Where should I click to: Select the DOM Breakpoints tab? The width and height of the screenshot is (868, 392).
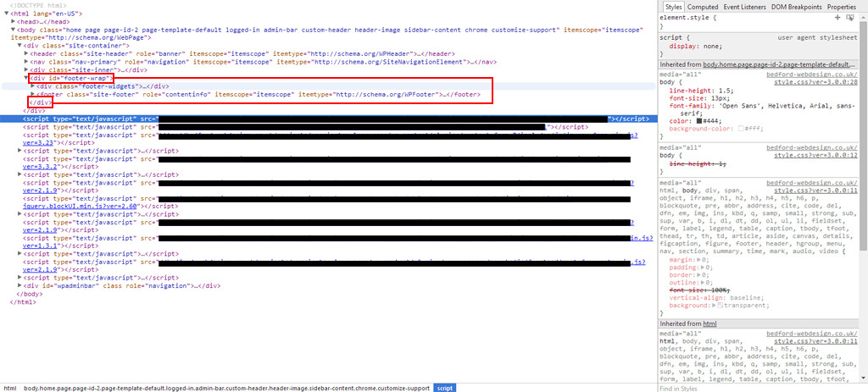[796, 7]
